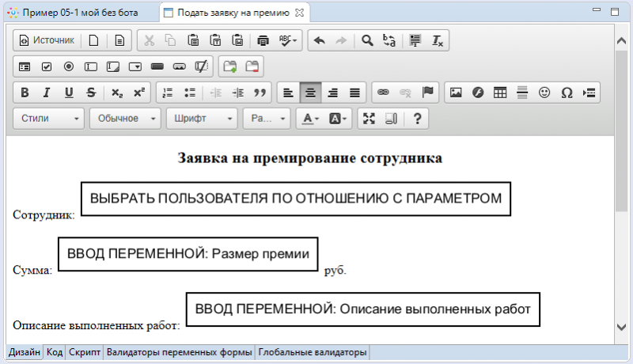The image size is (633, 364).
Task: Insert a smiley emoticon
Action: coord(544,93)
